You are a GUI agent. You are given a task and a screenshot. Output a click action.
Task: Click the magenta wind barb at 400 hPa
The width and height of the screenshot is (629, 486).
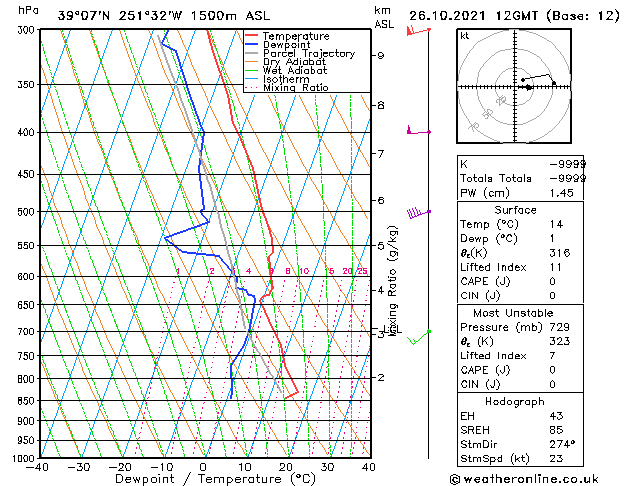point(419,130)
